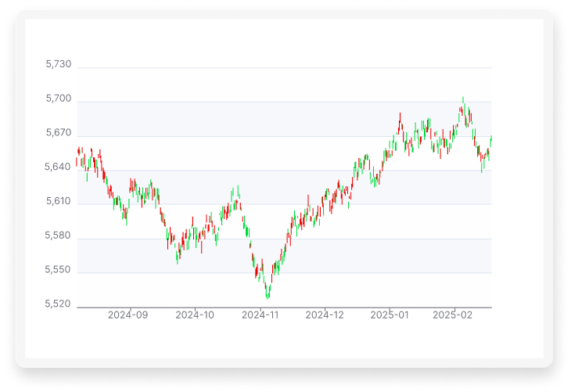Click the lowest candlestick near 2024-11
571x392 pixels.
(x=268, y=293)
